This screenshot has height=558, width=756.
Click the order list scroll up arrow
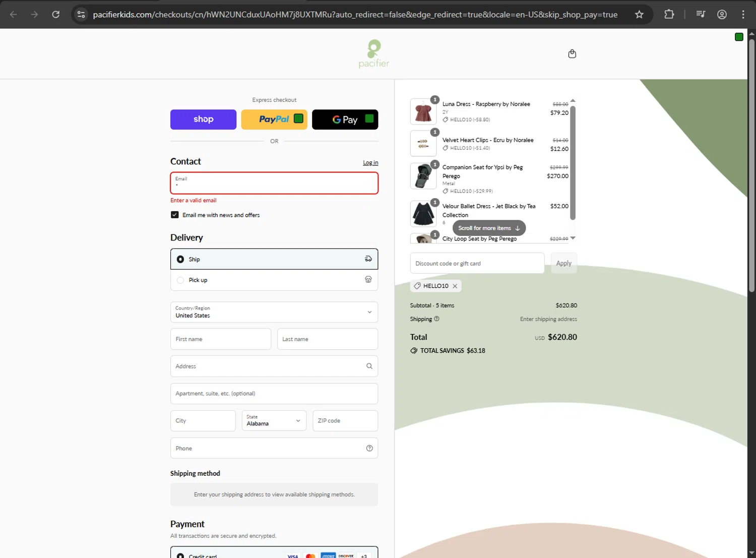click(573, 100)
